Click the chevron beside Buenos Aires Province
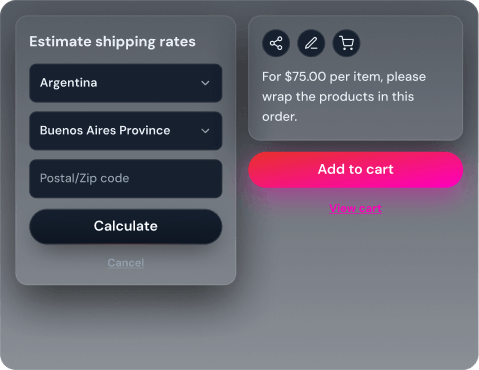Image resolution: width=479 pixels, height=370 pixels. (205, 131)
